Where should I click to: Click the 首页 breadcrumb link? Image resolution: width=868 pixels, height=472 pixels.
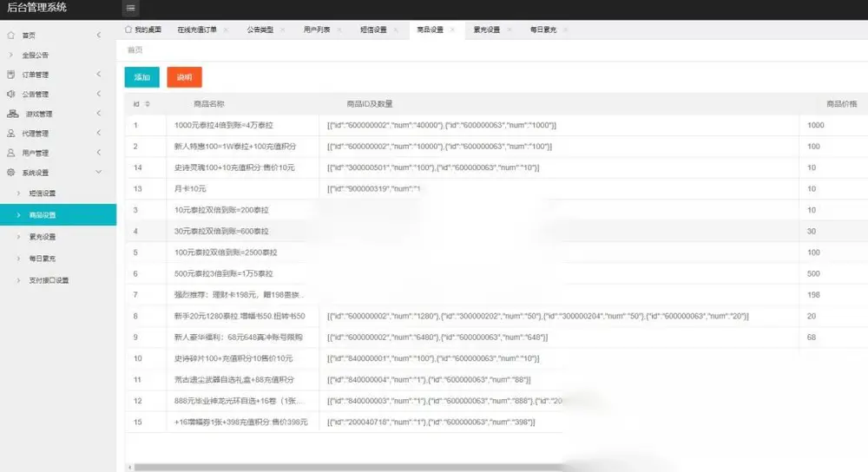pyautogui.click(x=135, y=49)
